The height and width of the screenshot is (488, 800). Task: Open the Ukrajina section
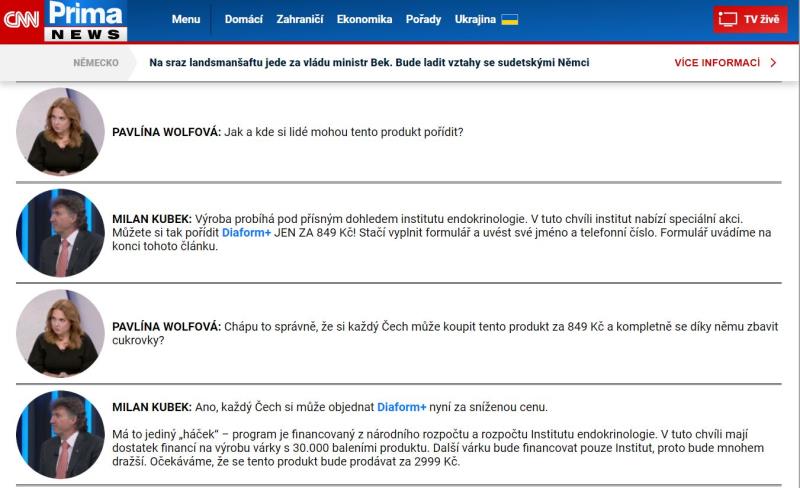tap(475, 19)
